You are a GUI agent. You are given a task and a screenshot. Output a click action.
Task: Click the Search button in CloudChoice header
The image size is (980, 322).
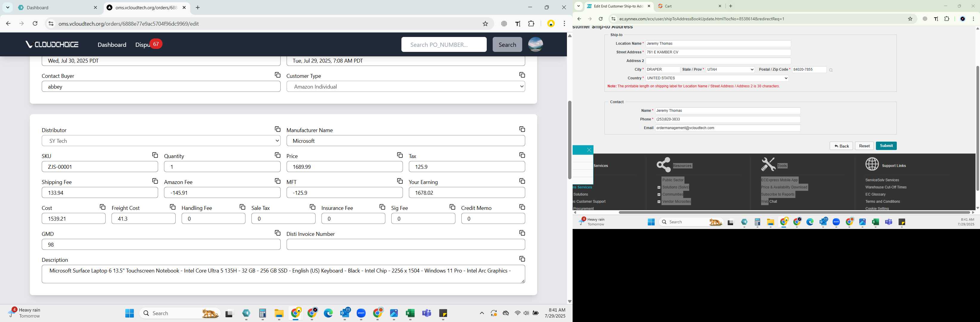pos(507,44)
